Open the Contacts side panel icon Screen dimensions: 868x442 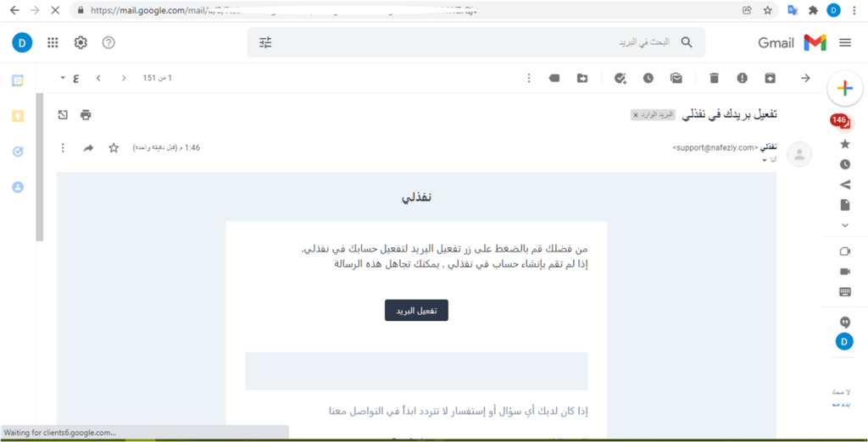18,187
